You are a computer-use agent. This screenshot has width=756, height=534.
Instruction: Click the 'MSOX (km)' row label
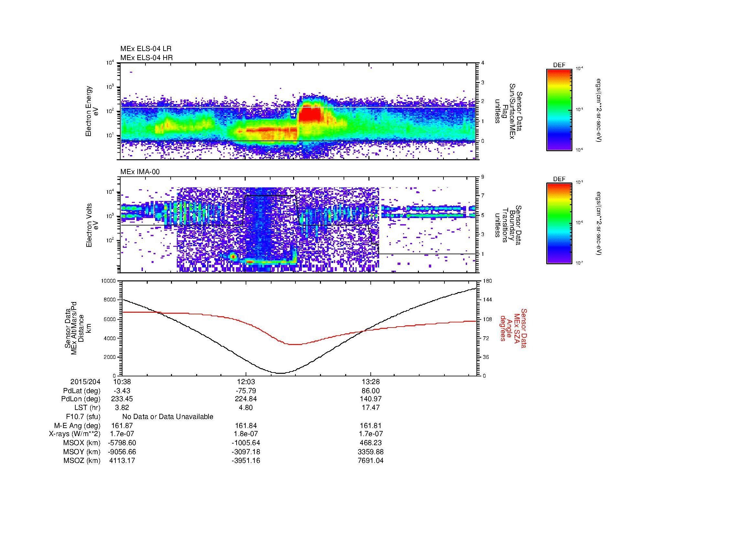click(82, 443)
